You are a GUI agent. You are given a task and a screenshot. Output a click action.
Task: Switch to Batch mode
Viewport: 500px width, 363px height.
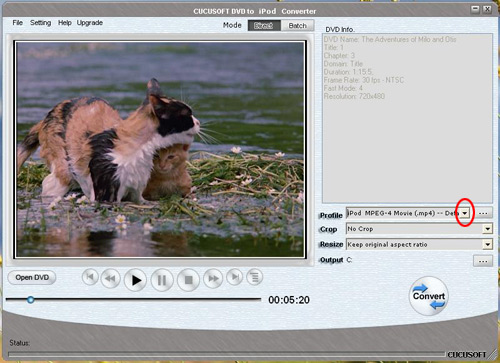(x=297, y=26)
